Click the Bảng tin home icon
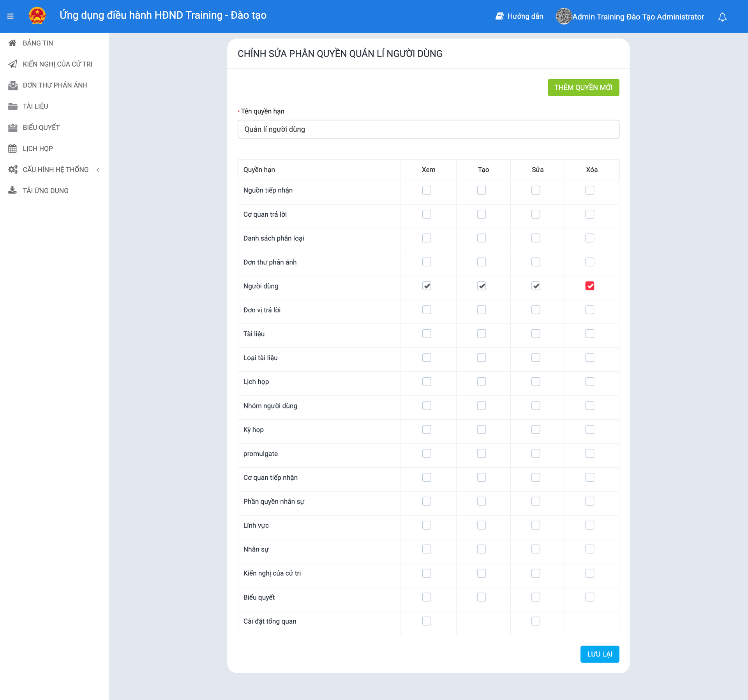748x700 pixels. [12, 43]
